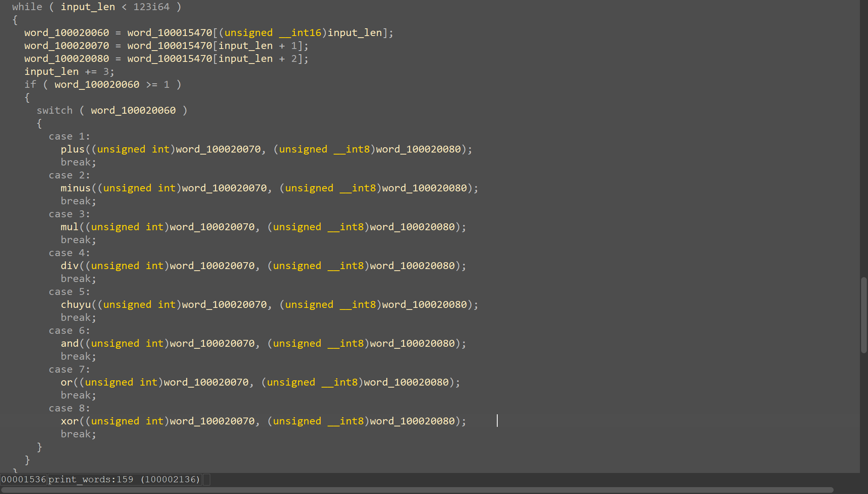This screenshot has width=868, height=494.
Task: Click print_words:159 location in status bar
Action: tap(91, 479)
